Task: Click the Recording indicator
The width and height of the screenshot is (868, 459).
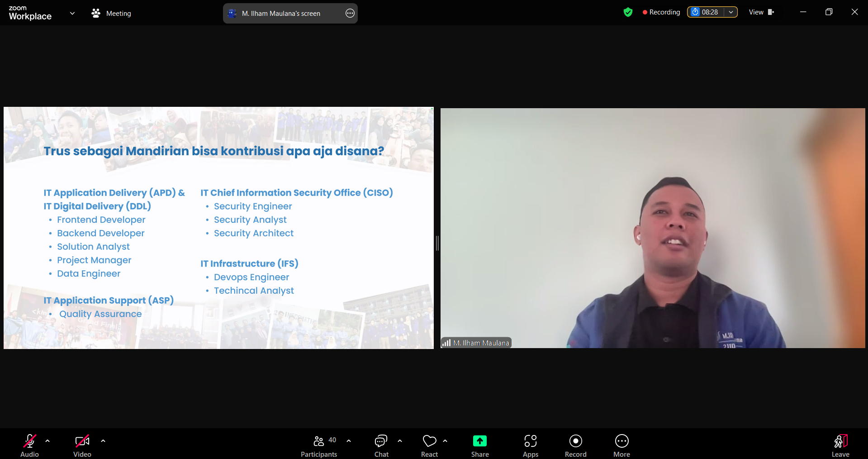Action: pyautogui.click(x=661, y=12)
